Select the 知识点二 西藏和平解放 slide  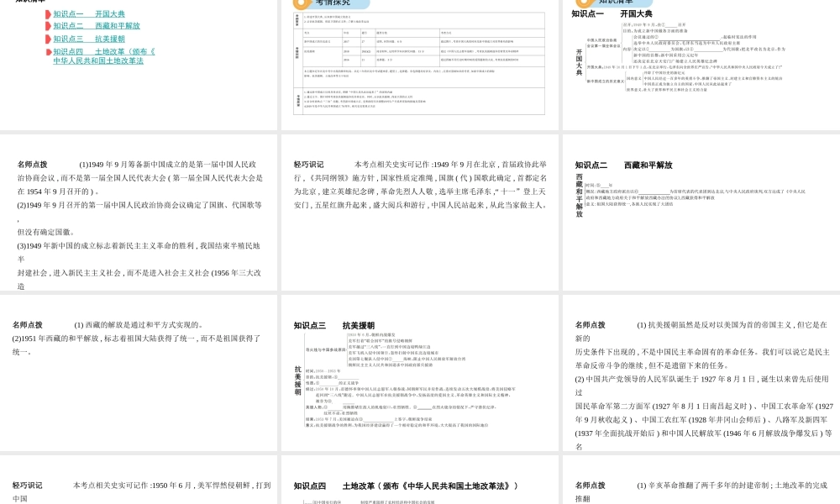(x=701, y=212)
